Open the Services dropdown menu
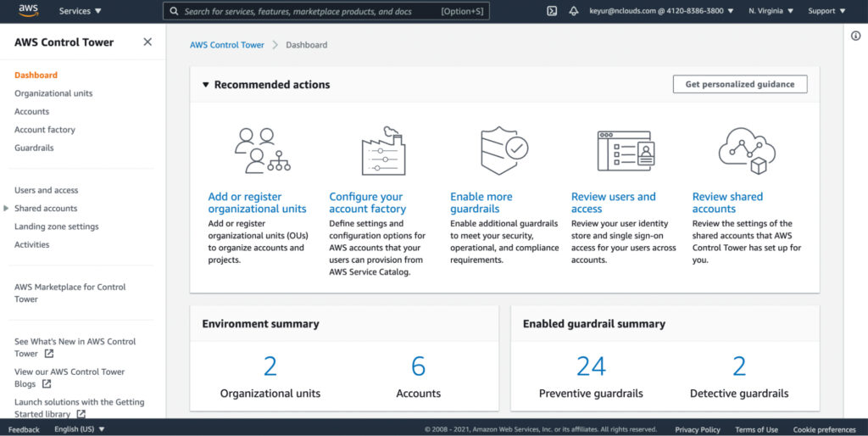The height and width of the screenshot is (436, 868). (x=81, y=11)
